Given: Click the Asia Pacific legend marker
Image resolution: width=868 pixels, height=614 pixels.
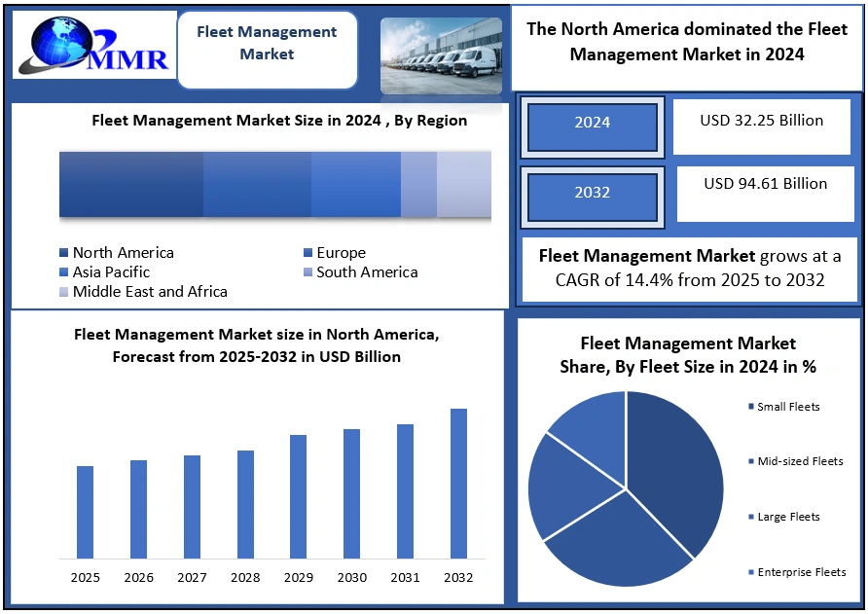Looking at the screenshot, I should point(64,272).
